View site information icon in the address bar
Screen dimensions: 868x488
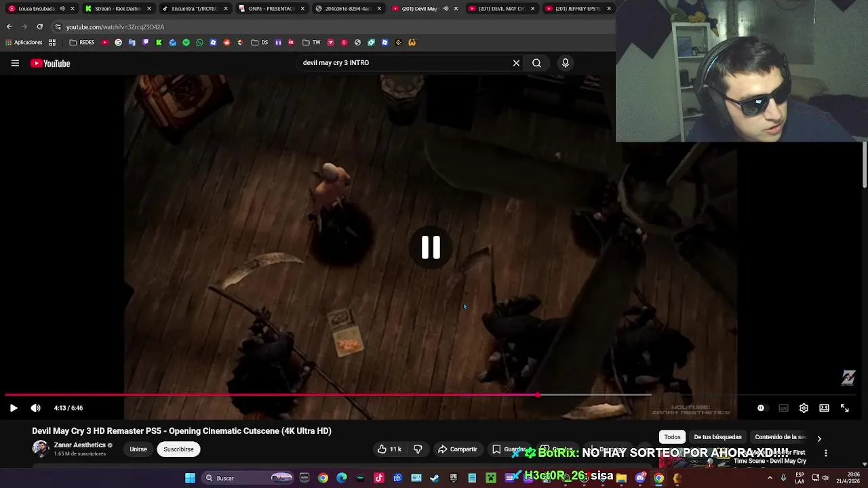(x=58, y=26)
